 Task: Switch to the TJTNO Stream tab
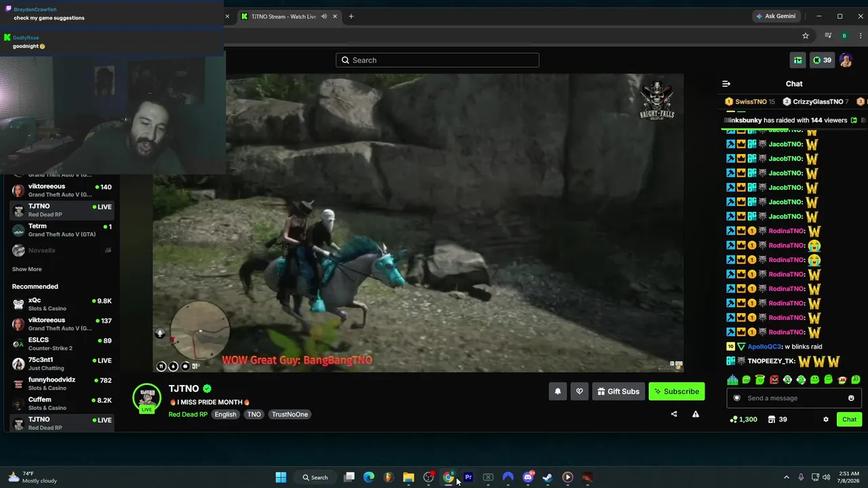click(x=283, y=16)
